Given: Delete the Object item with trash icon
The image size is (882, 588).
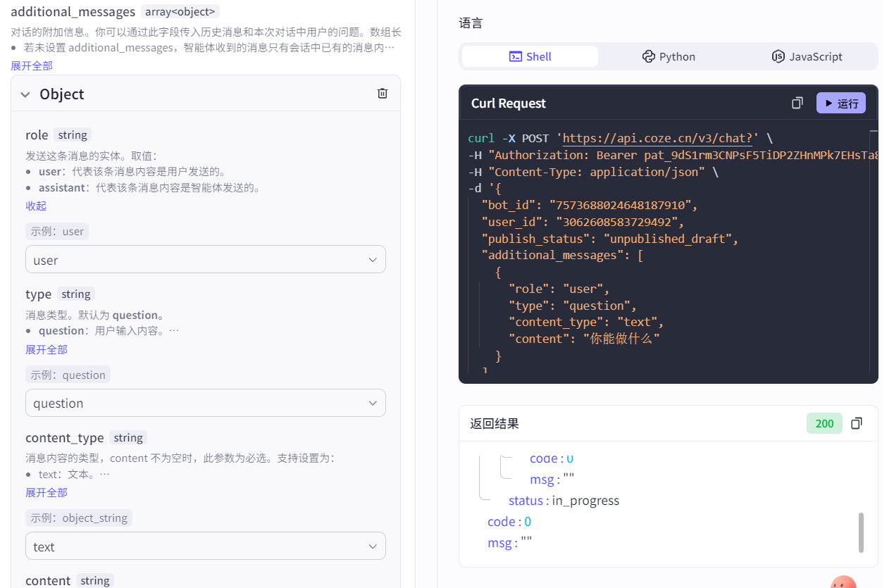Looking at the screenshot, I should coord(383,94).
